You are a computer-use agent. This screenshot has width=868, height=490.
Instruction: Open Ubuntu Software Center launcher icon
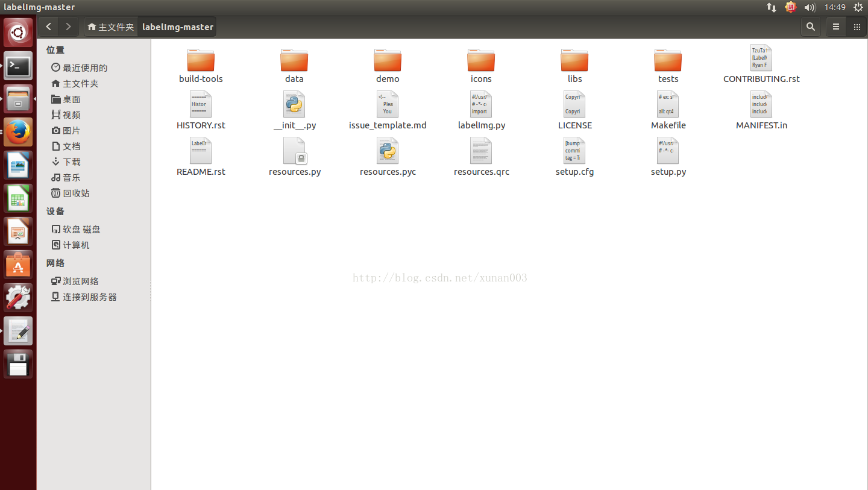18,265
